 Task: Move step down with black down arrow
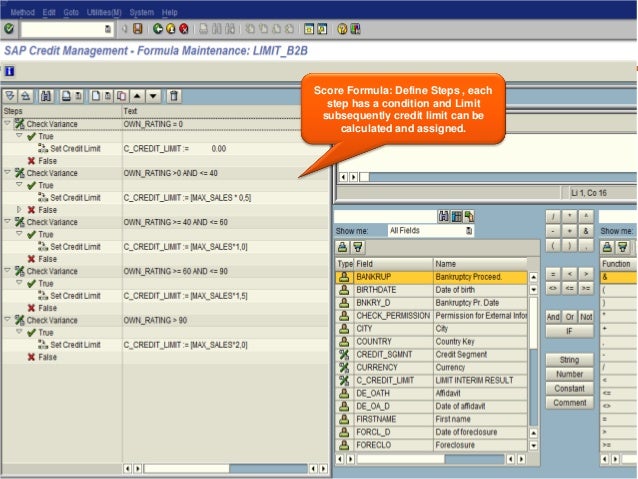153,96
